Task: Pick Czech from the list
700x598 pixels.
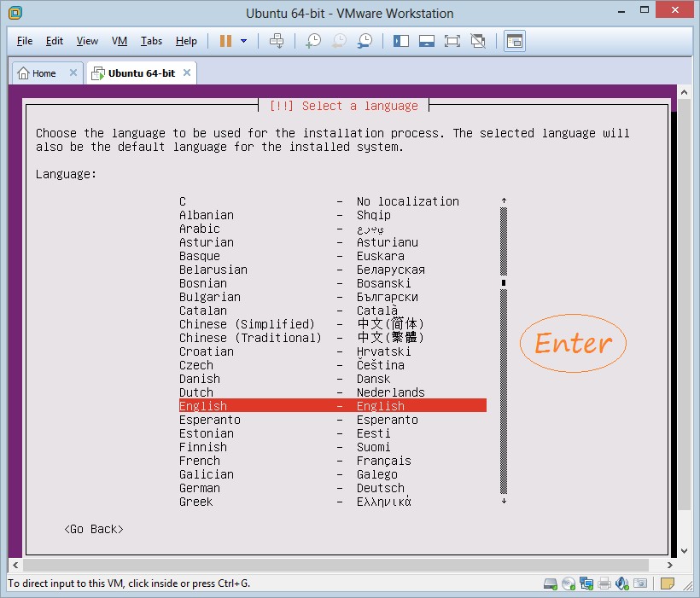Action: pos(333,365)
